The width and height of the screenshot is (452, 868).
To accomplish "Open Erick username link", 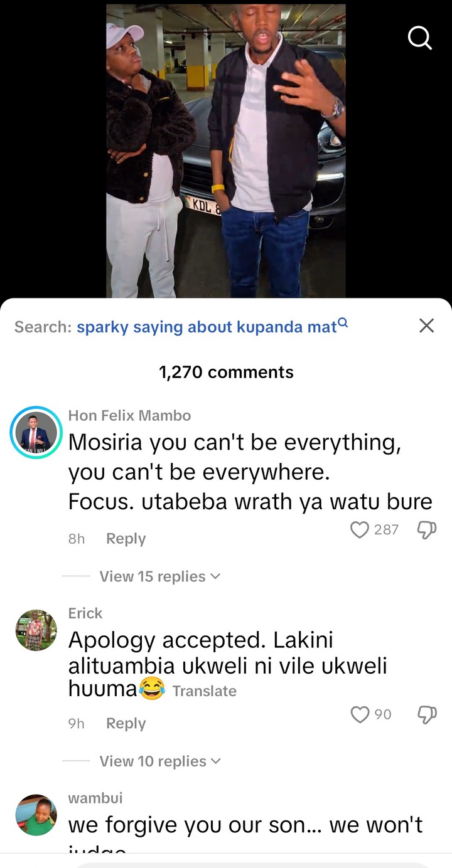I will coord(85,613).
